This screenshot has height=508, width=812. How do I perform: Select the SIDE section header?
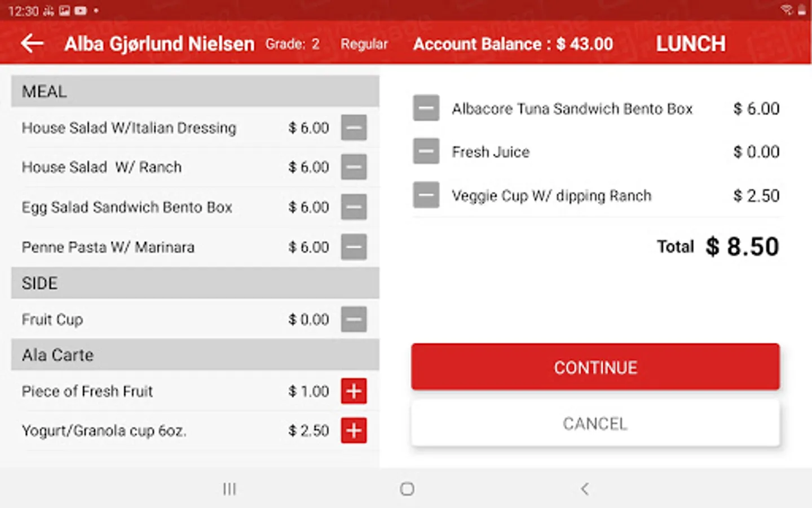pyautogui.click(x=195, y=283)
